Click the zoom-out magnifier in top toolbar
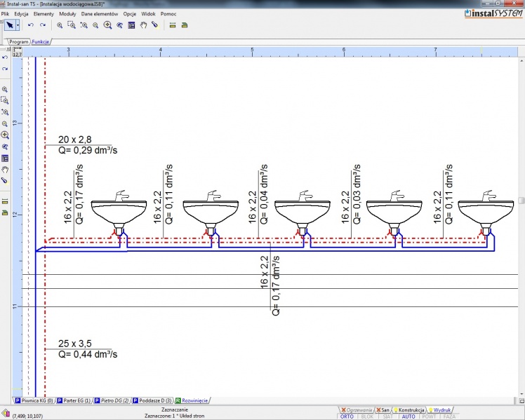The width and height of the screenshot is (525, 420). click(95, 25)
